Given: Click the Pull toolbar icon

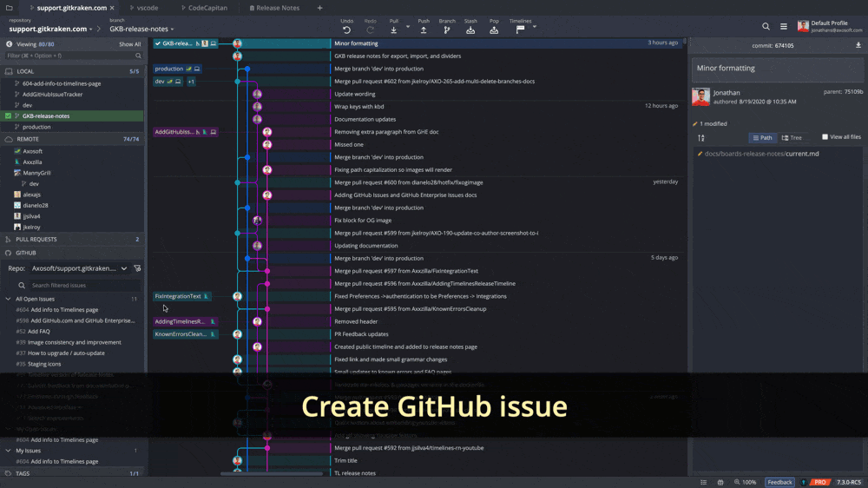Looking at the screenshot, I should pos(393,30).
